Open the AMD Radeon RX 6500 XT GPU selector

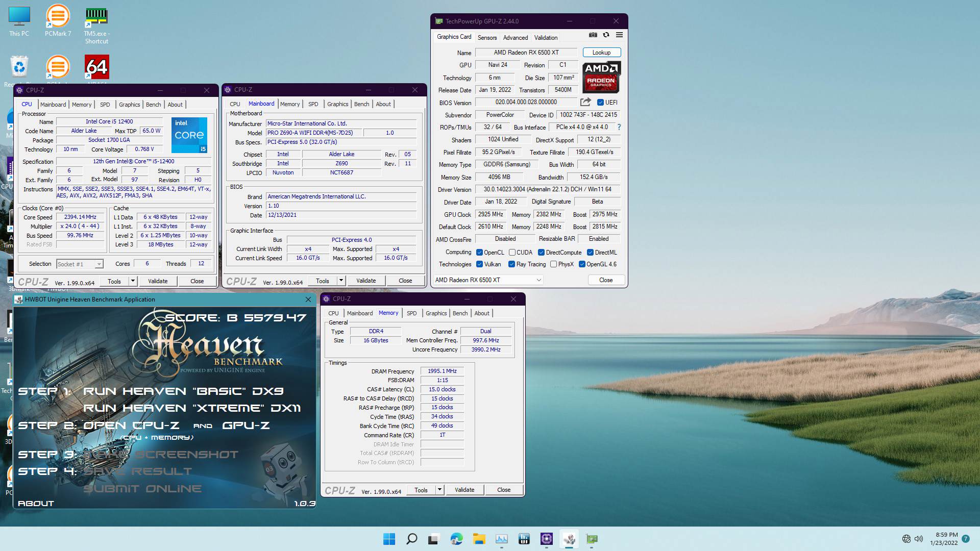(x=488, y=280)
